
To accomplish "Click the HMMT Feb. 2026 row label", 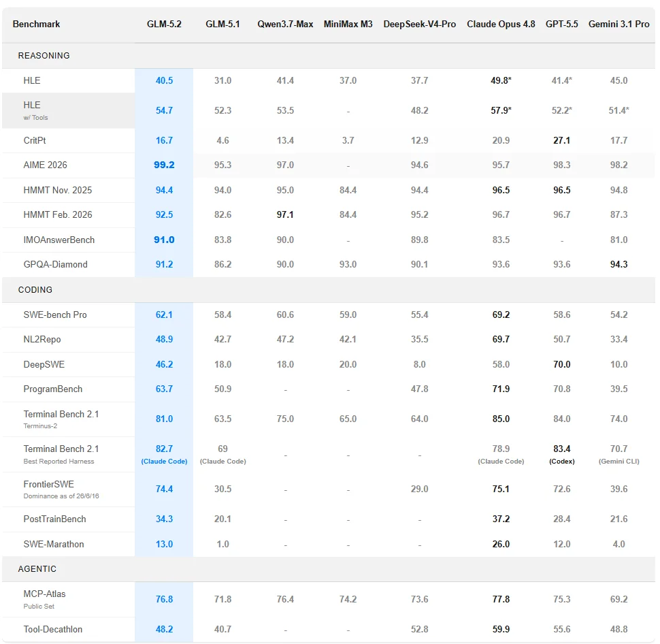I will tap(58, 215).
